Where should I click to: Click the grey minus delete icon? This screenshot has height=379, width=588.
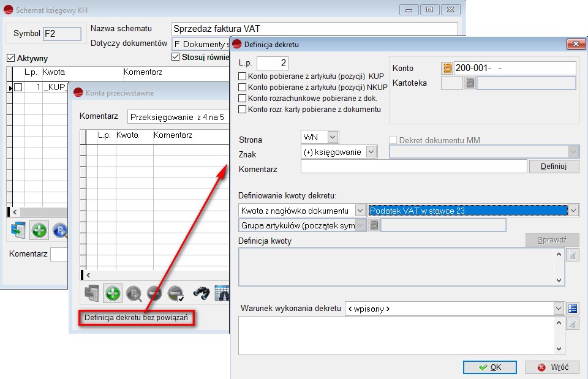point(154,294)
